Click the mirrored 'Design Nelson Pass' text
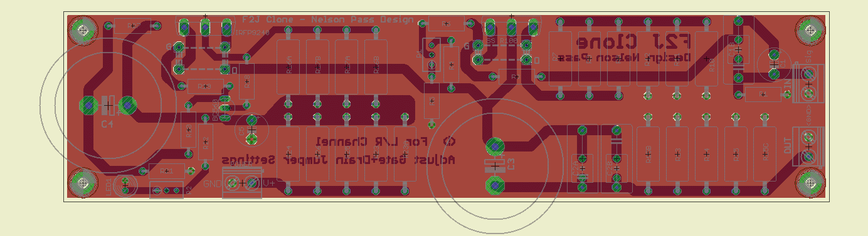This screenshot has height=236, width=868. 624,58
